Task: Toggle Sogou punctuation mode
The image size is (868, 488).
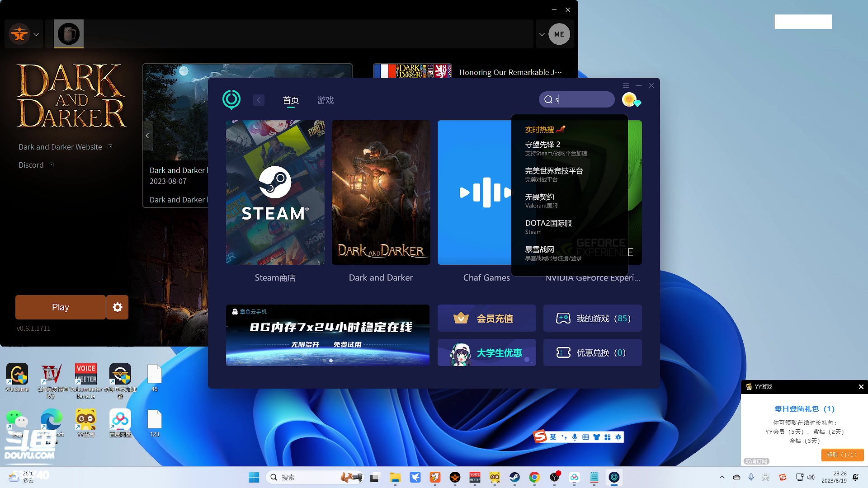Action: tap(564, 437)
